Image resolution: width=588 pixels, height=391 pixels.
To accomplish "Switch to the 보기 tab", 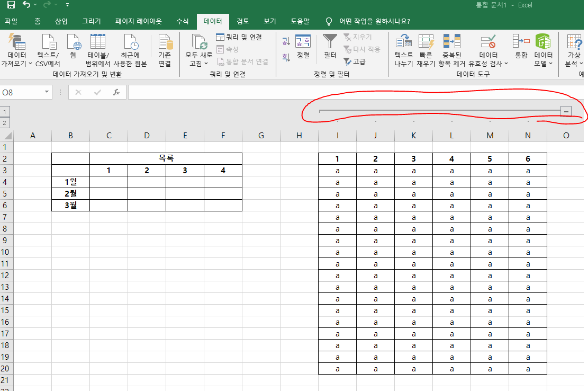I will [269, 21].
